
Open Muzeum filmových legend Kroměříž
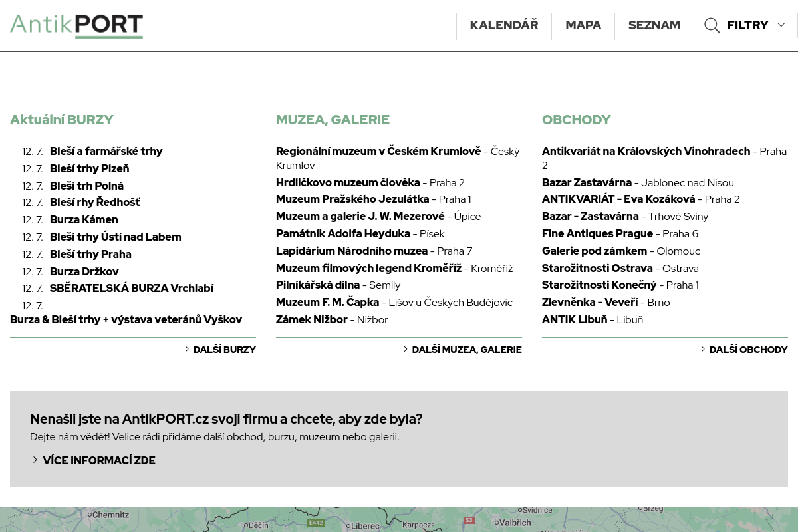click(x=368, y=269)
